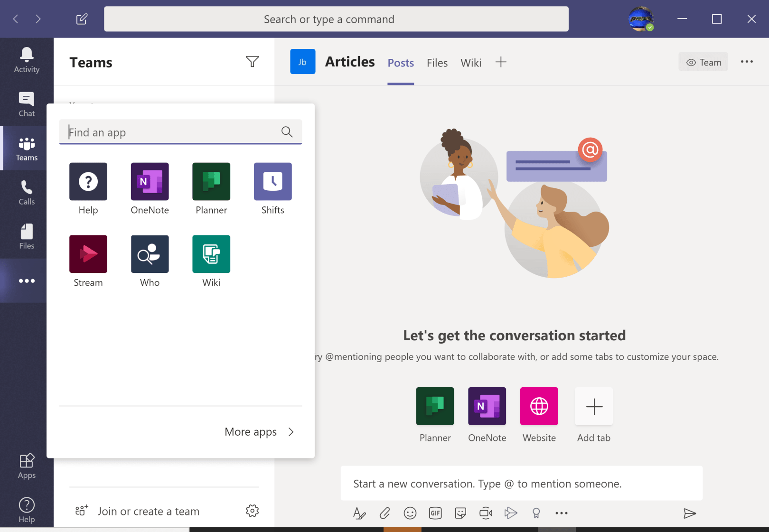Viewport: 769px width, 532px height.
Task: Launch the Who app
Action: click(150, 260)
